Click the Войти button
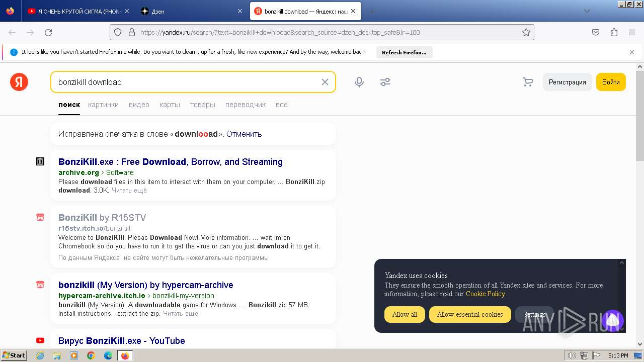644x362 pixels. [x=611, y=82]
